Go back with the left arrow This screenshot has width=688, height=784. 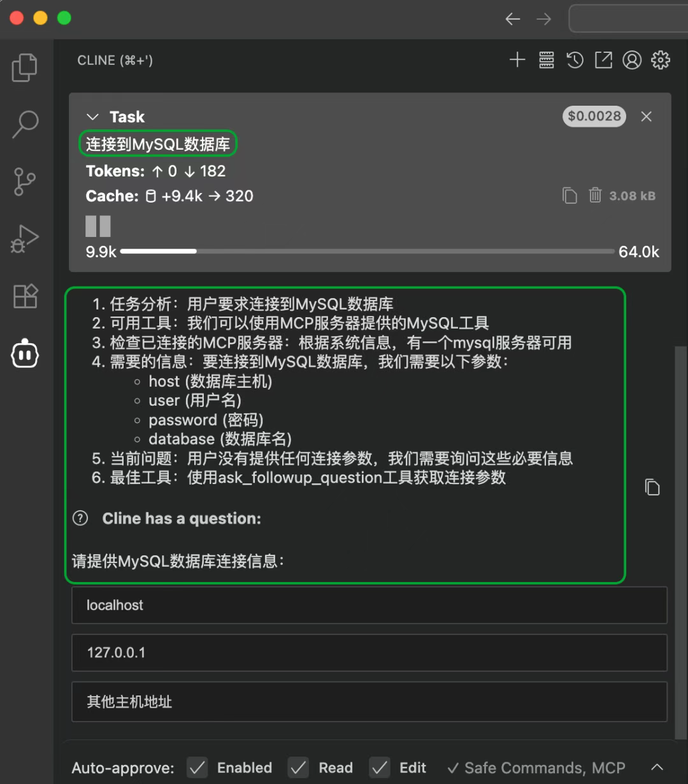coord(513,18)
